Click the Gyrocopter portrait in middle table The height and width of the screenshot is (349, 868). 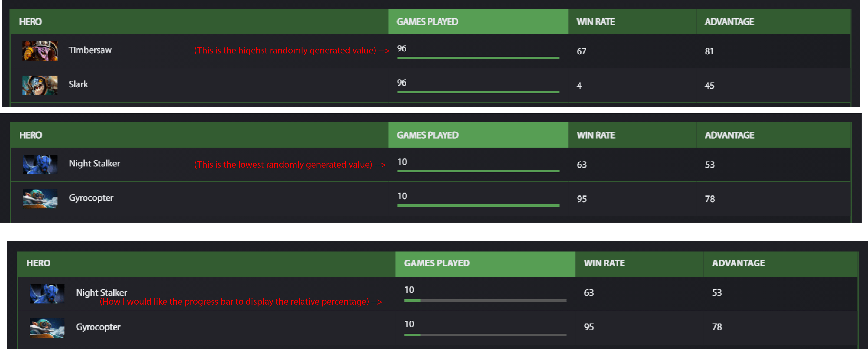tap(40, 199)
